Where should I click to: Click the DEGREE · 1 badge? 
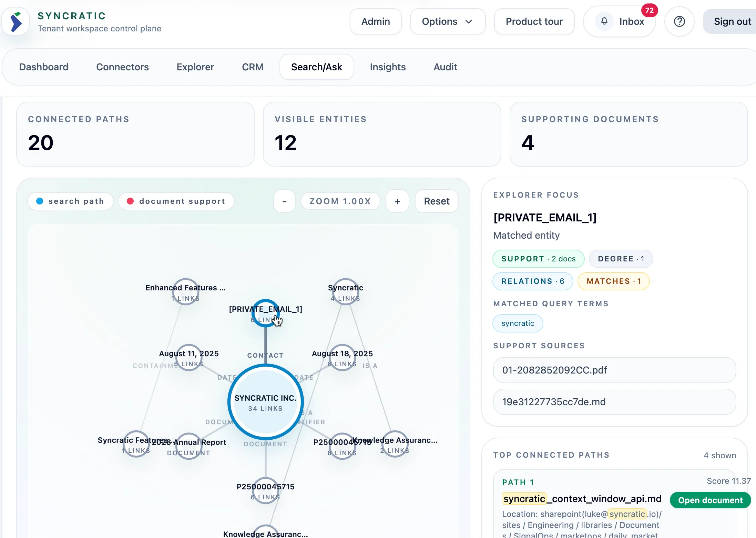(621, 259)
